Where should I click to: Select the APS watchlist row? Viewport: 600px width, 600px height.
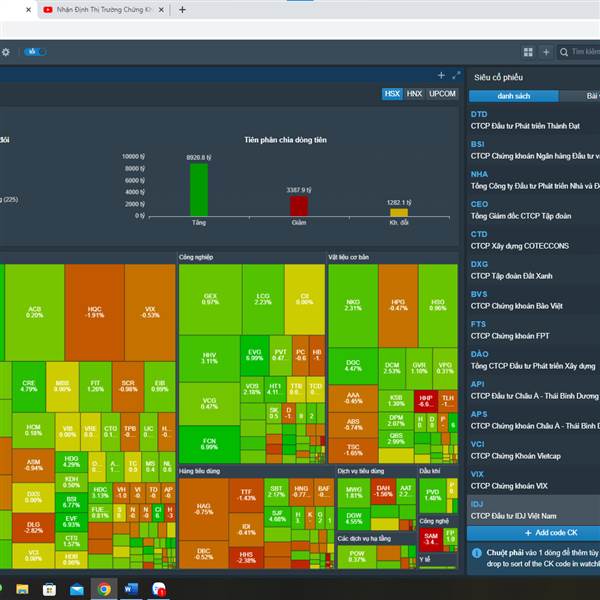(x=535, y=420)
